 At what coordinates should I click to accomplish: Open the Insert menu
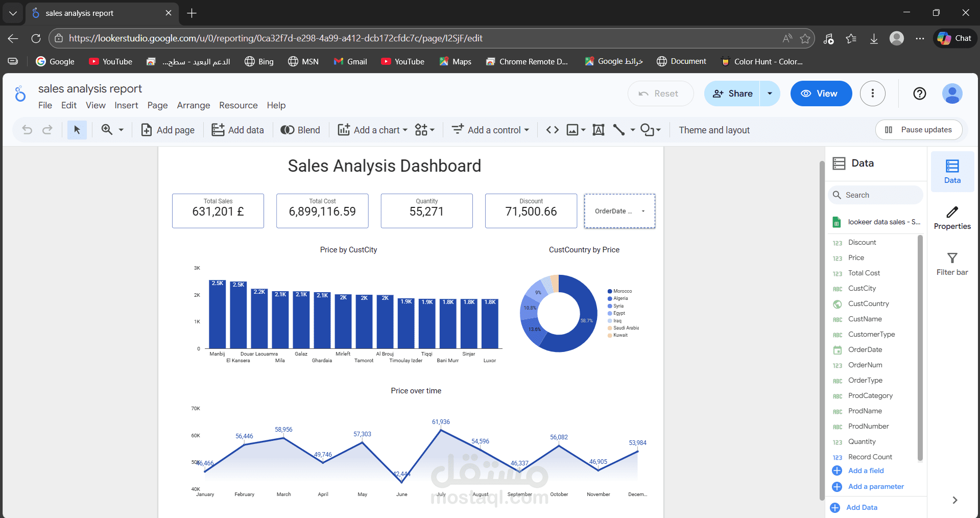pos(126,105)
